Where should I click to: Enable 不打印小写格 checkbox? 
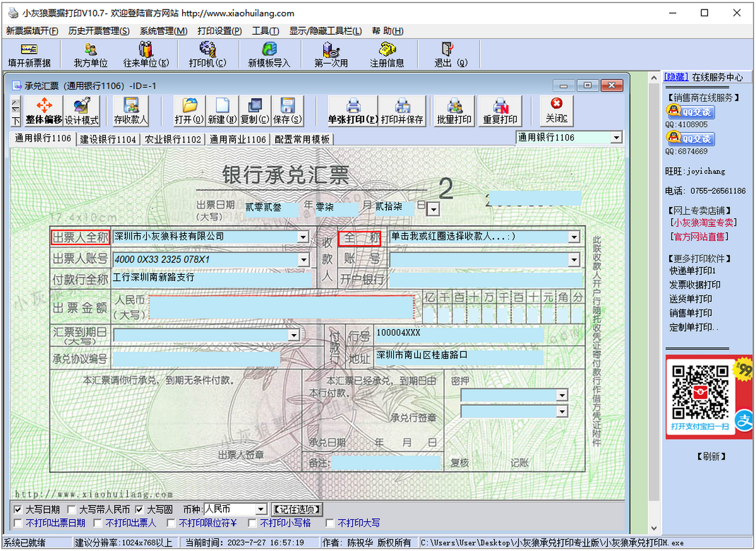253,523
